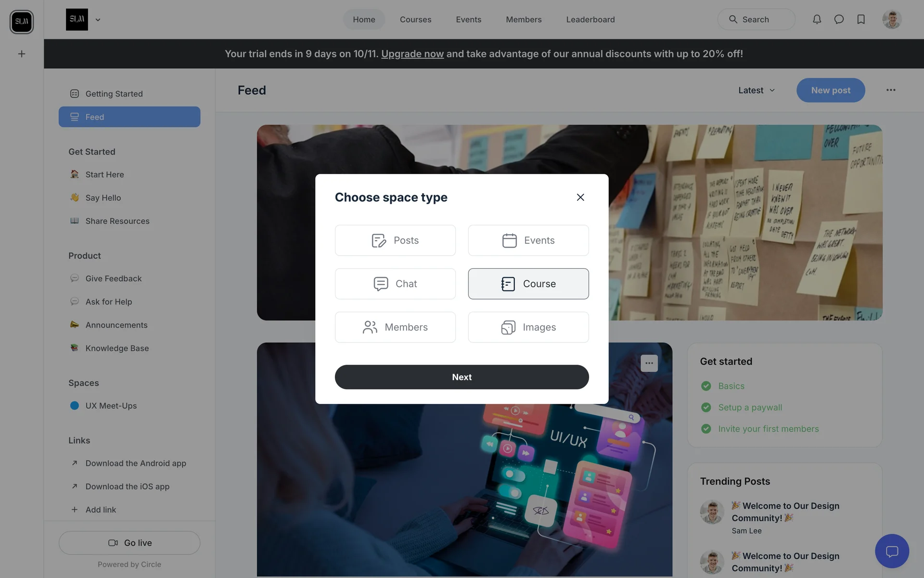The width and height of the screenshot is (924, 578).
Task: Switch to the Courses tab
Action: 415,19
